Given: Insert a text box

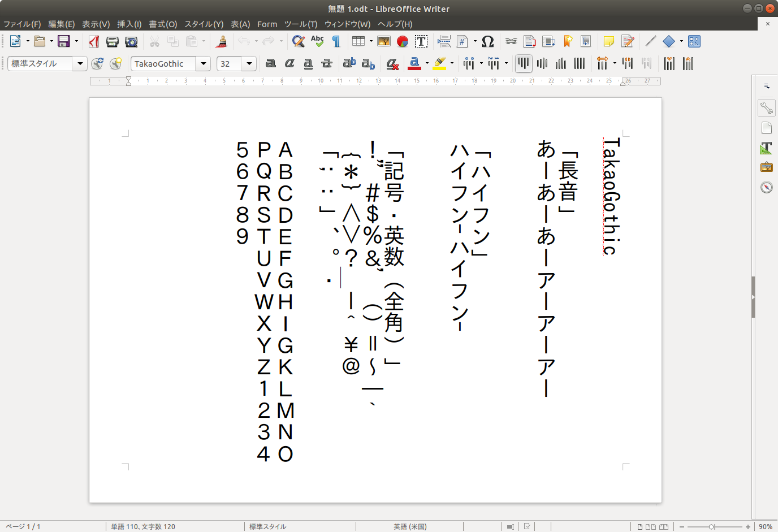Looking at the screenshot, I should point(421,41).
